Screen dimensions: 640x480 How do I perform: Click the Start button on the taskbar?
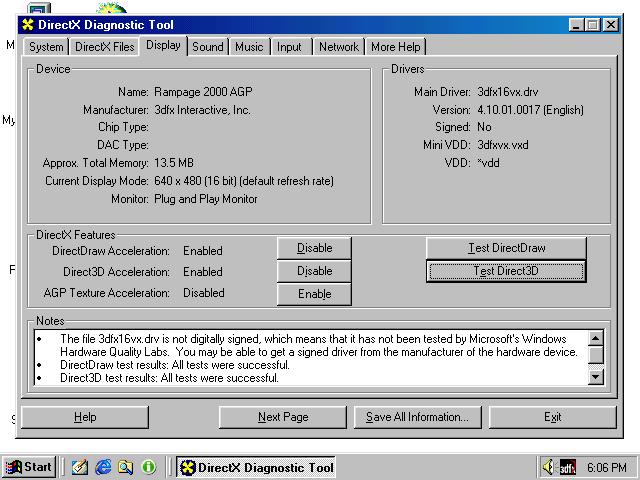(29, 467)
